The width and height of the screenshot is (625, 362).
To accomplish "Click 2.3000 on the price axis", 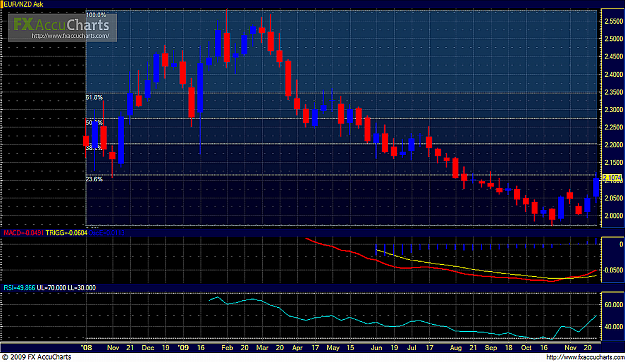I will click(613, 110).
